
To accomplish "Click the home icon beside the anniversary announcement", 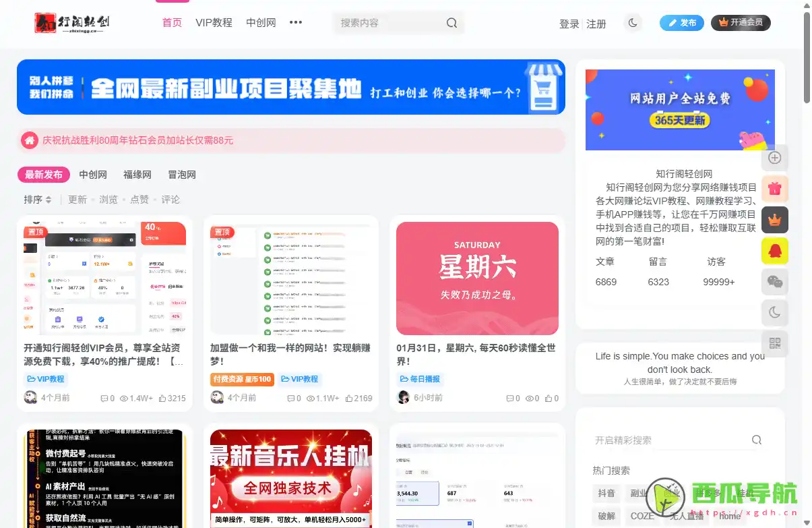I will click(30, 140).
